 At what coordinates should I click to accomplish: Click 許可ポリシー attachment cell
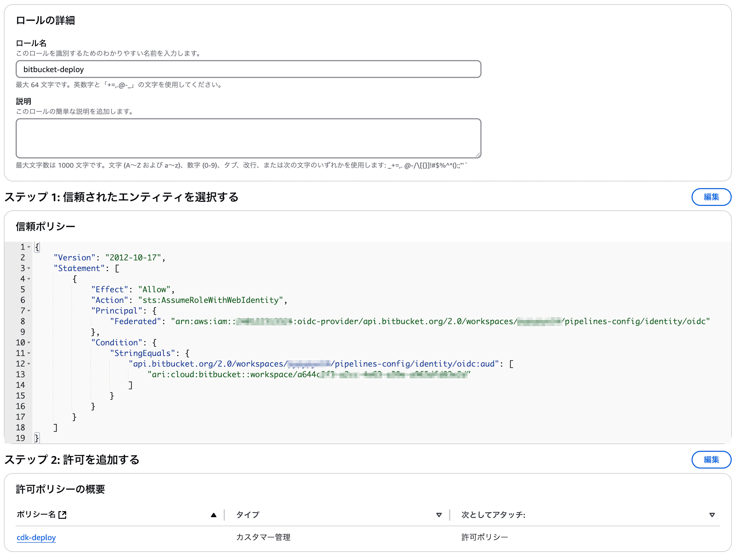point(484,537)
